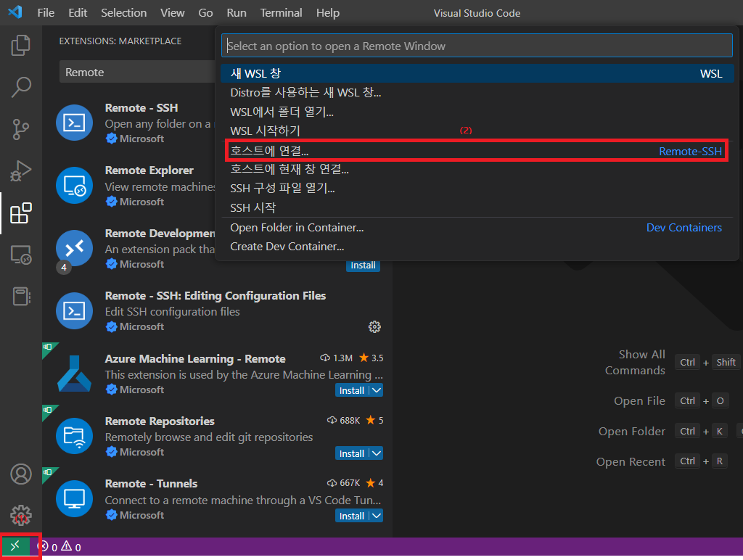Select 호스트에 연결 Remote-SSH option
This screenshot has width=743, height=560.
[x=476, y=151]
